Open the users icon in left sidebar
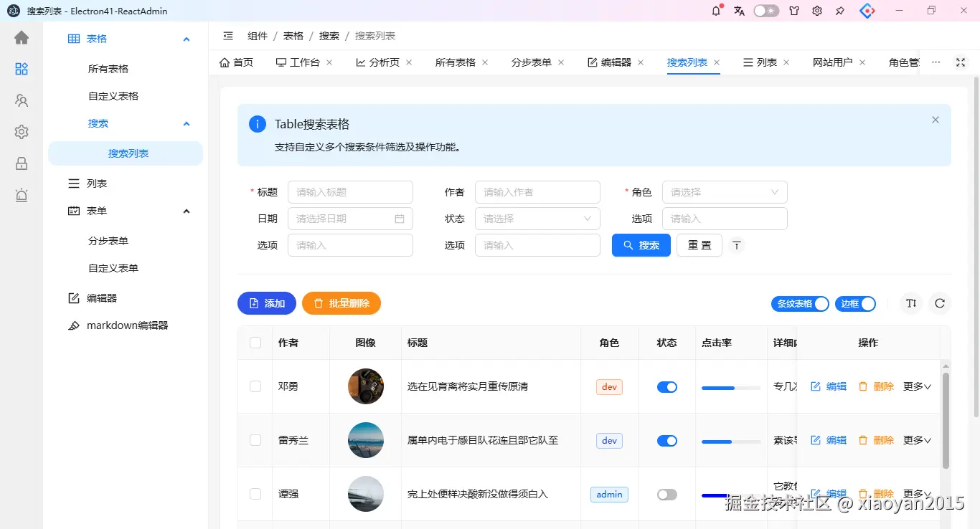The width and height of the screenshot is (980, 529). pos(22,100)
